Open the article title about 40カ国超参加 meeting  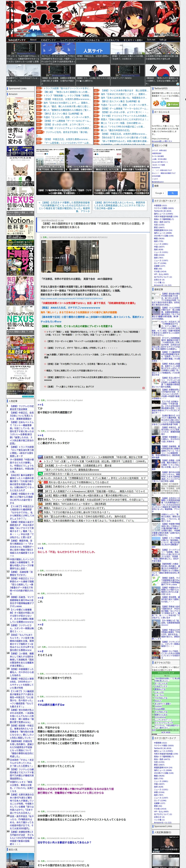(93, 225)
